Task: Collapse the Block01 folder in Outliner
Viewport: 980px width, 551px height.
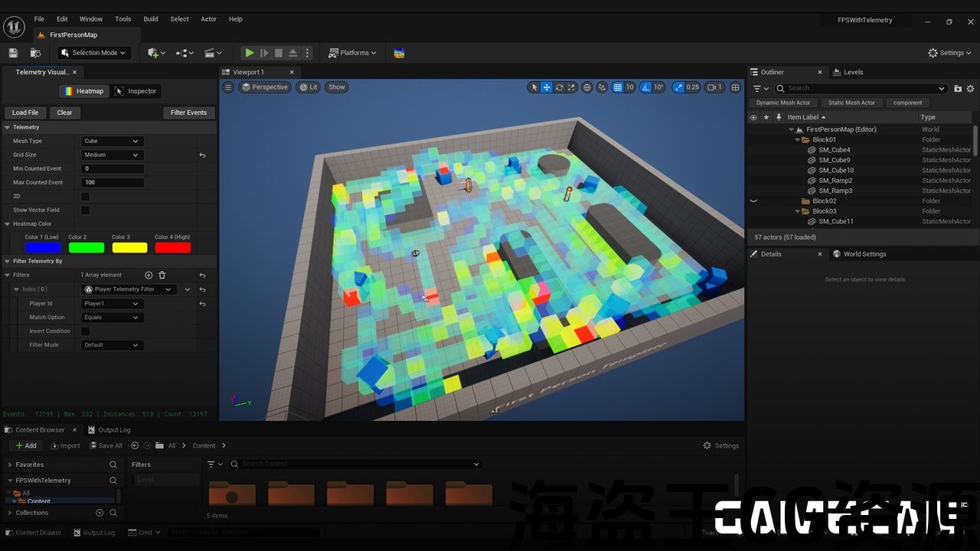Action: click(x=797, y=140)
